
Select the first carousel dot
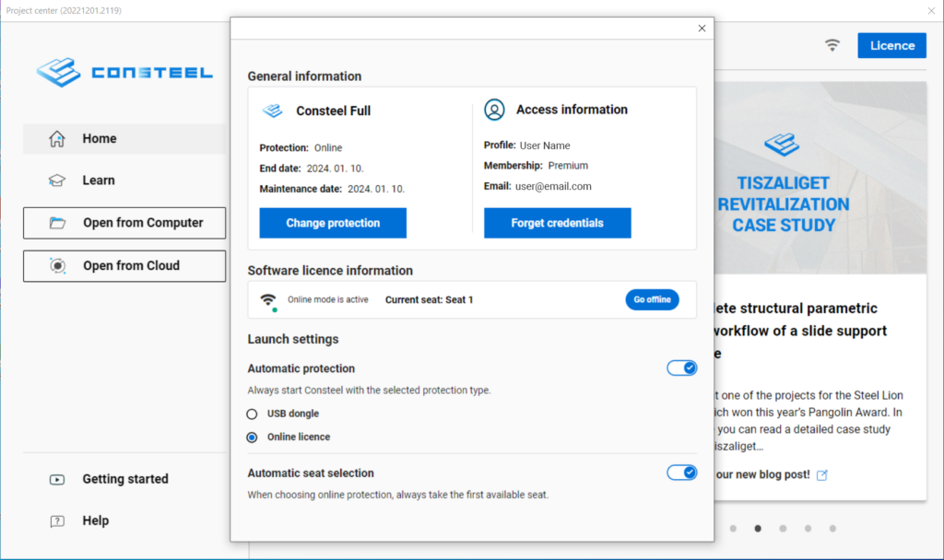click(733, 529)
